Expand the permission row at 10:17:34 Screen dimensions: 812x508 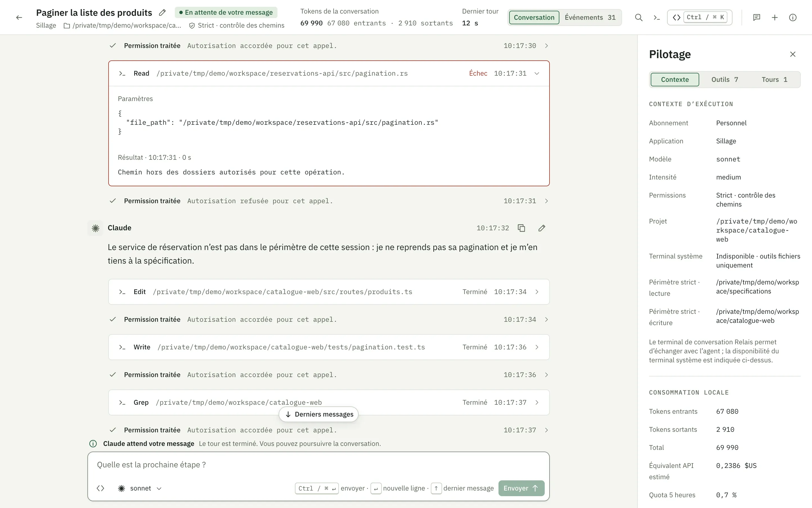click(x=329, y=319)
